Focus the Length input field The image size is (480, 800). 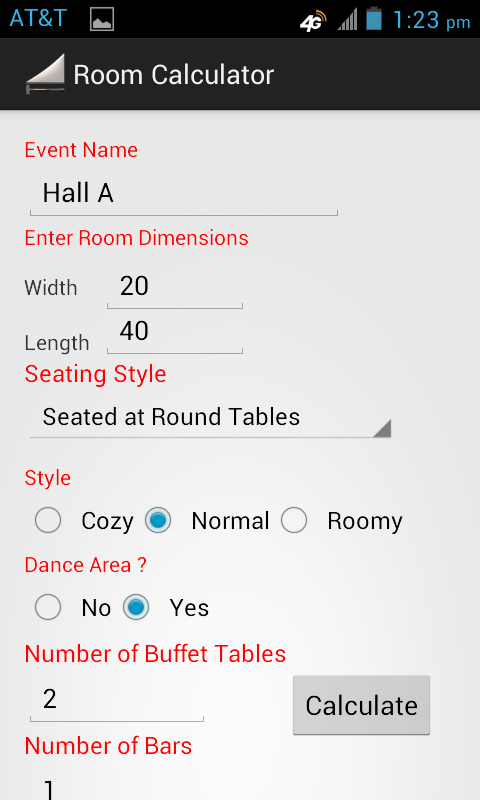point(175,332)
